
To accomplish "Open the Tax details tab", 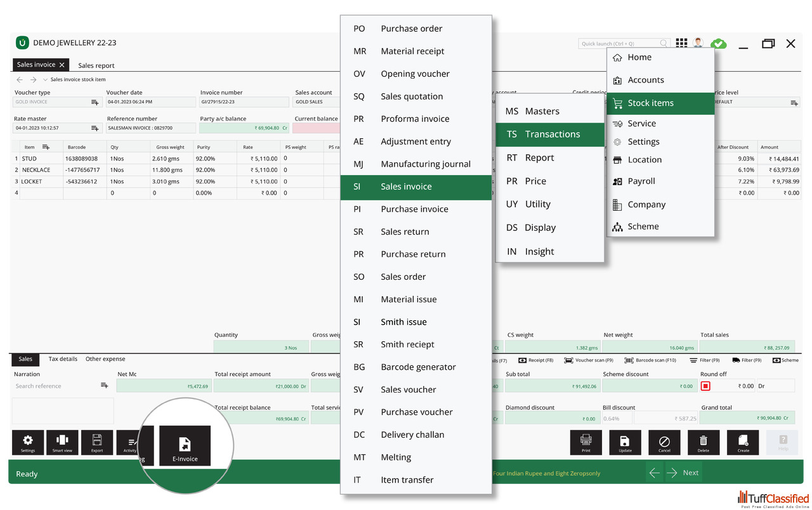I will 63,359.
